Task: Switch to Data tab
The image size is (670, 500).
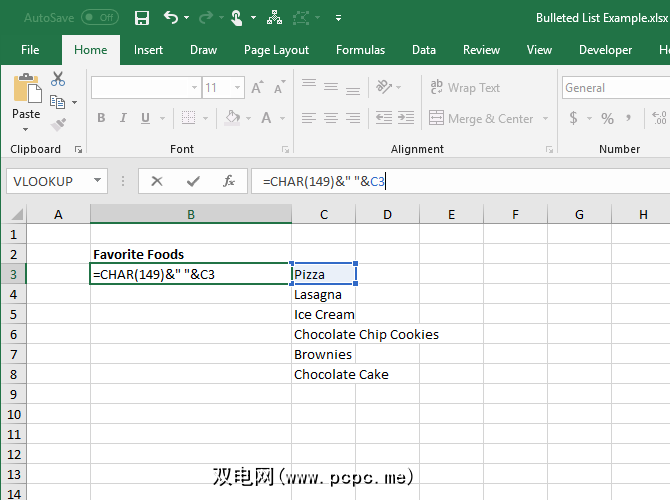Action: pos(424,50)
